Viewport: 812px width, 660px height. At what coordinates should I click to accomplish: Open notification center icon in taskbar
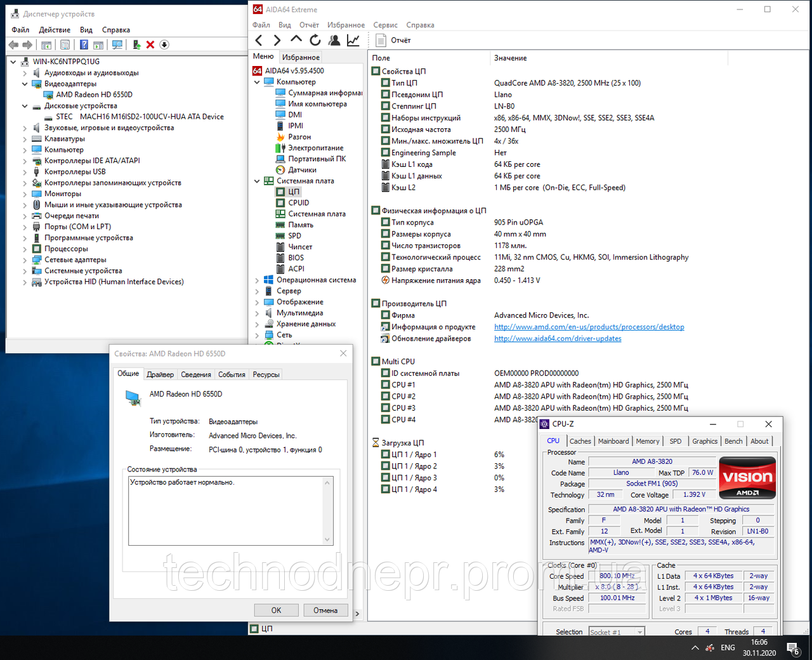click(793, 648)
